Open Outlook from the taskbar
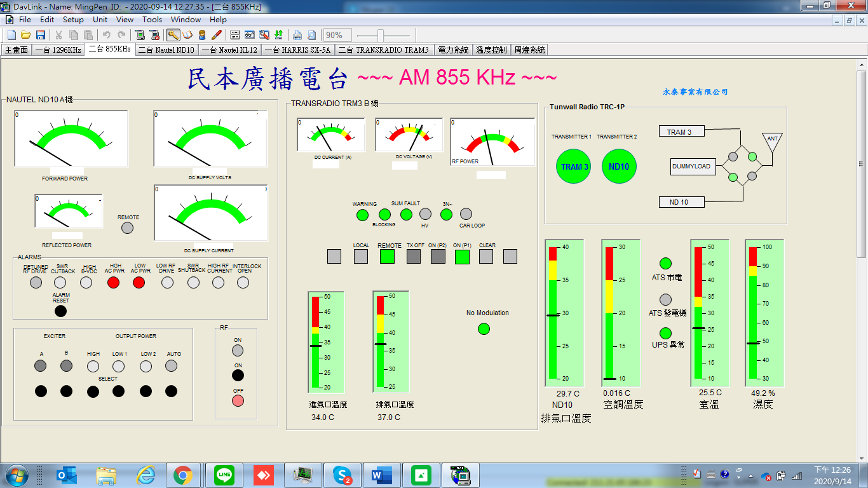Image resolution: width=868 pixels, height=488 pixels. (67, 475)
